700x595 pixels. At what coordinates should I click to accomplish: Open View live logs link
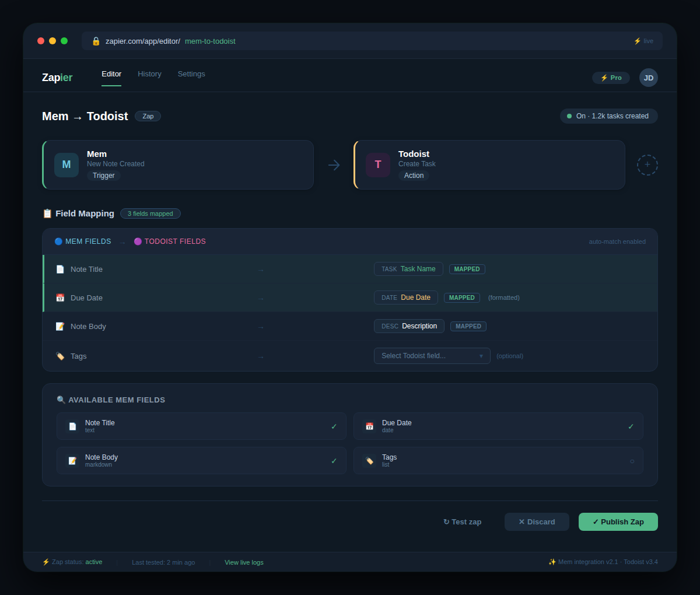244,562
